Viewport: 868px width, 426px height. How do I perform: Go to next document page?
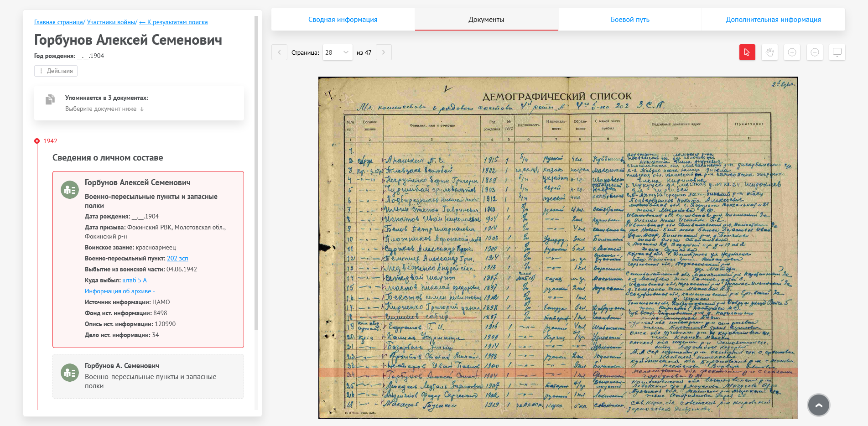click(x=384, y=52)
